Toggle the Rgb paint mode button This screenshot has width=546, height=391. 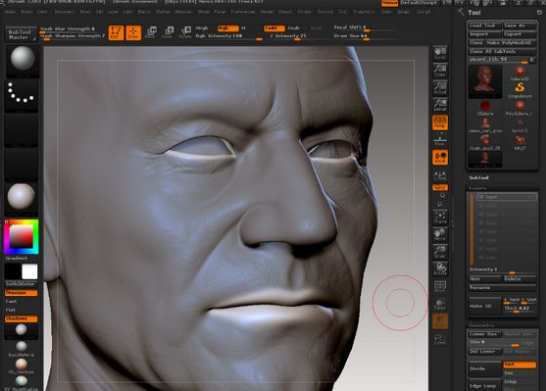pos(228,28)
